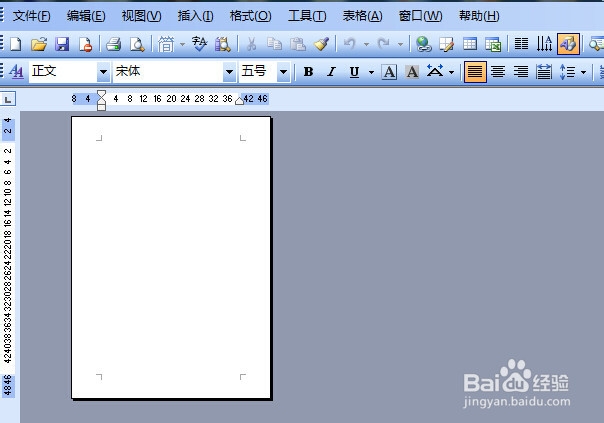604x423 pixels.
Task: Open the Tables and Borders tool
Action: point(447,44)
